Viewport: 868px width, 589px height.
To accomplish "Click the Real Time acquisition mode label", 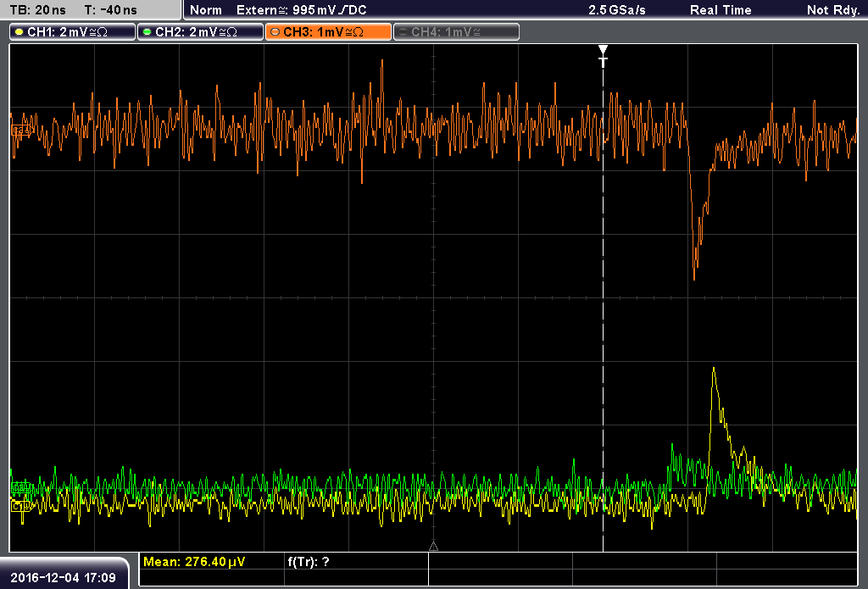I will [x=721, y=10].
